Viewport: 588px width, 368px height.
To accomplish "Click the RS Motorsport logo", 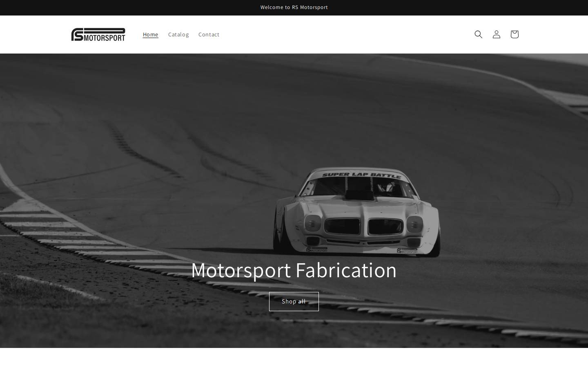I will [98, 34].
